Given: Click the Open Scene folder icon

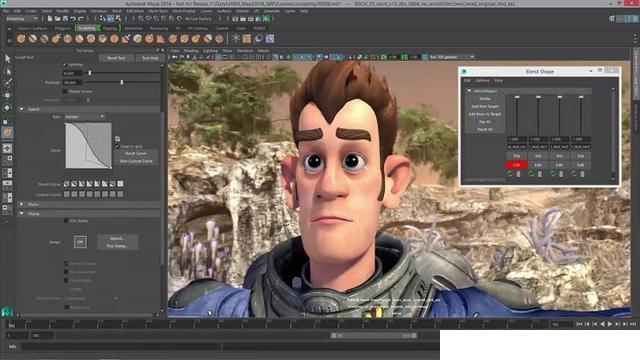Looking at the screenshot, I should tap(58, 18).
